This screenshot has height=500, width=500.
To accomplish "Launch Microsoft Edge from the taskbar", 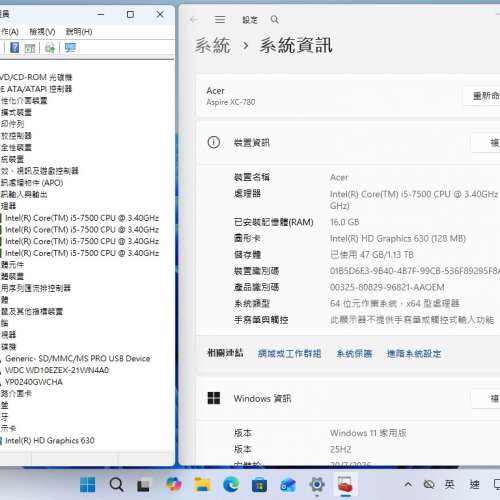I will (x=231, y=485).
